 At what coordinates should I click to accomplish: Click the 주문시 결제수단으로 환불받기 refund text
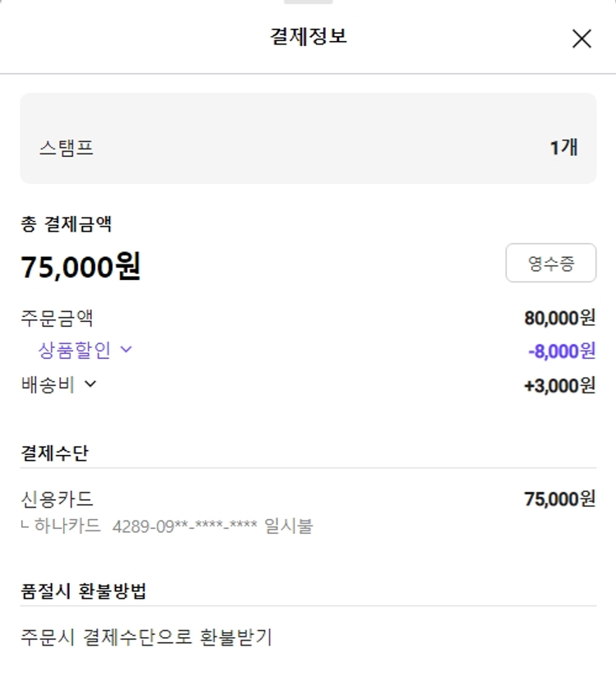(x=146, y=636)
